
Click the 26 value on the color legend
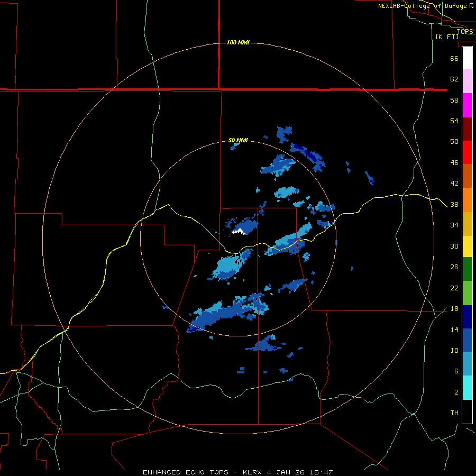[454, 267]
